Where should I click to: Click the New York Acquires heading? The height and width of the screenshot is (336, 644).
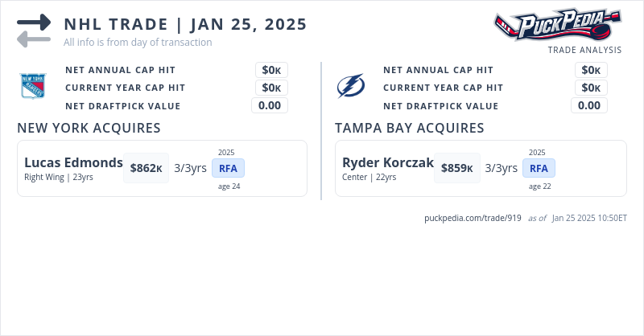click(x=89, y=128)
